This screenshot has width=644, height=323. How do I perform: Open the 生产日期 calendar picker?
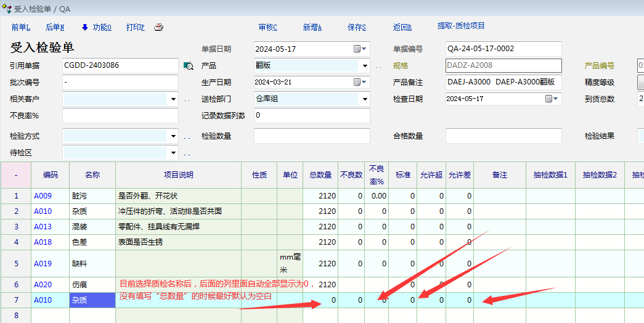pos(359,82)
